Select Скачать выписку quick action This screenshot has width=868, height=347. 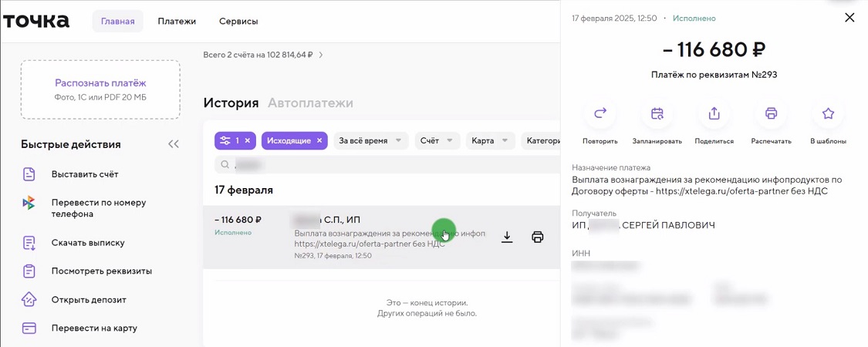tap(87, 243)
